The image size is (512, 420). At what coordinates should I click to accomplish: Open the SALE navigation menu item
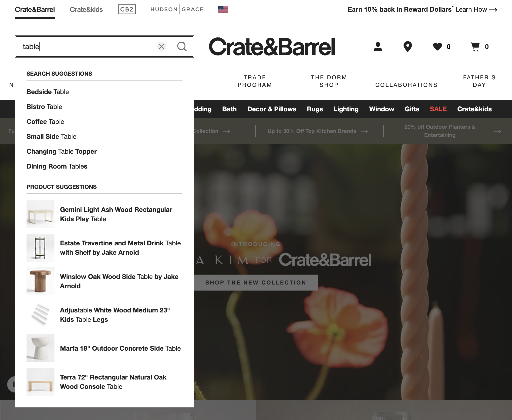(x=438, y=109)
